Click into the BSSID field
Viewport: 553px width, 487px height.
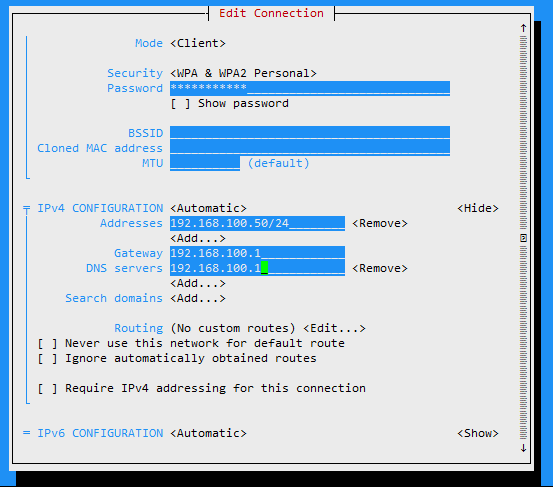[310, 133]
